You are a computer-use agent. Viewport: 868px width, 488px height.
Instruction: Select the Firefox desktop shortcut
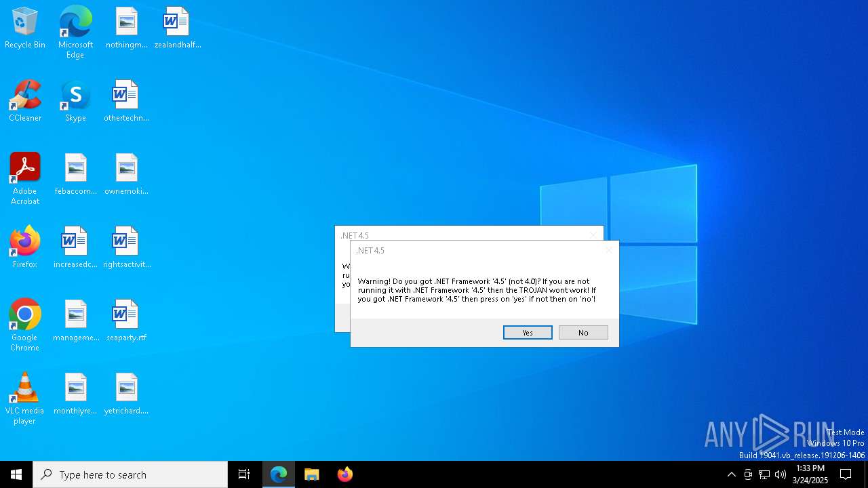pos(25,248)
